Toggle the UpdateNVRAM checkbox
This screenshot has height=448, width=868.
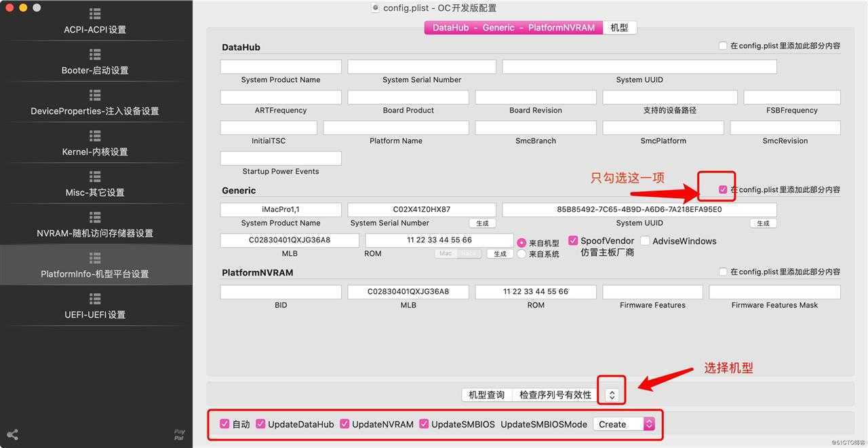click(344, 424)
